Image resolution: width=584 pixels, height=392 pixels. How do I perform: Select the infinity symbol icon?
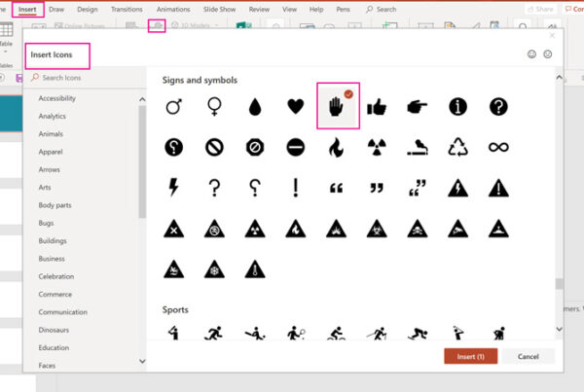tap(498, 148)
